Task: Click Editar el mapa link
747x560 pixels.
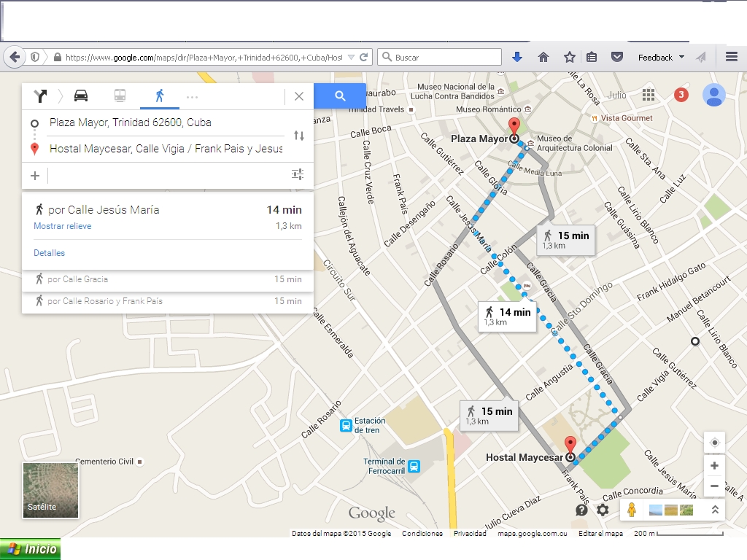Action: click(x=600, y=533)
